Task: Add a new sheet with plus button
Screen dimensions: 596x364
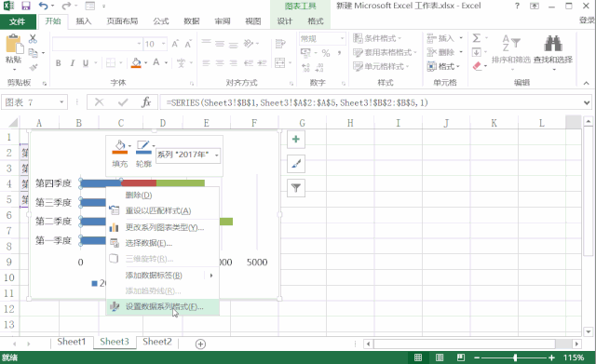Action: tap(200, 344)
